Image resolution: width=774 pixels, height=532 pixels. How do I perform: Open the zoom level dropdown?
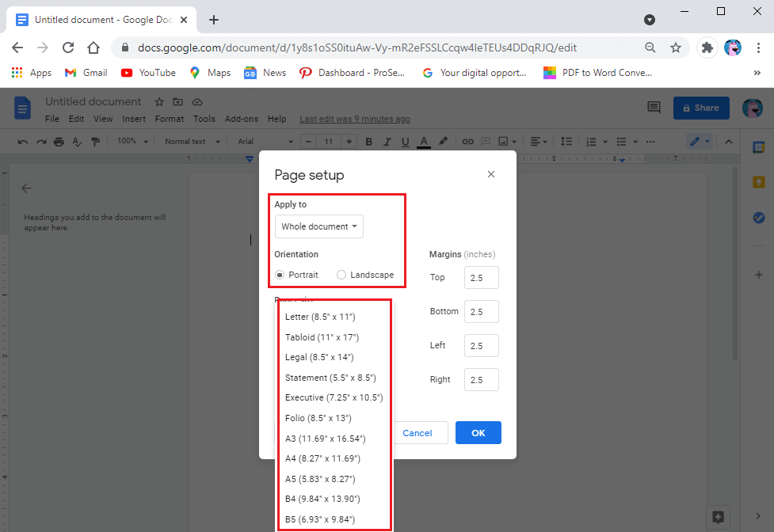(132, 141)
